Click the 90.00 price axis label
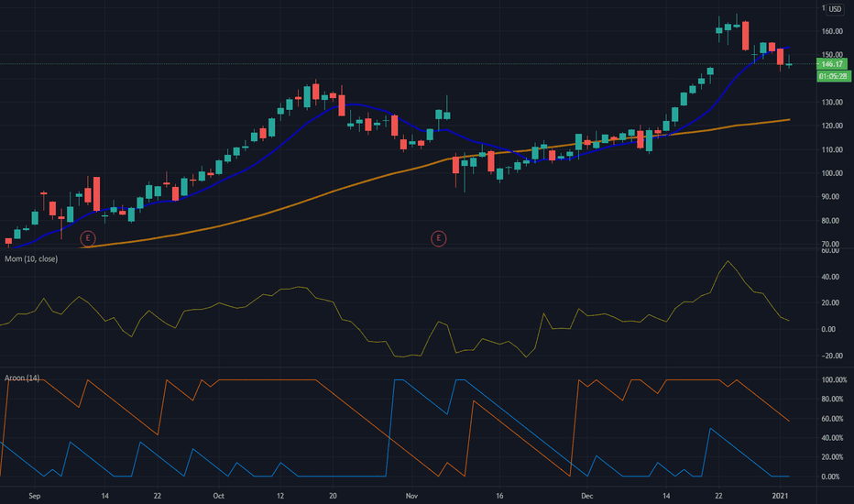The width and height of the screenshot is (854, 504). 832,196
